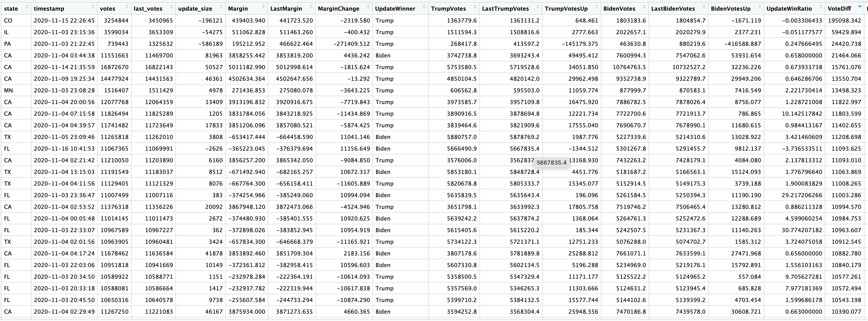Select BidenVotesUp value 4084.080
Image resolution: width=868 pixels, height=321 pixels.
(x=748, y=160)
